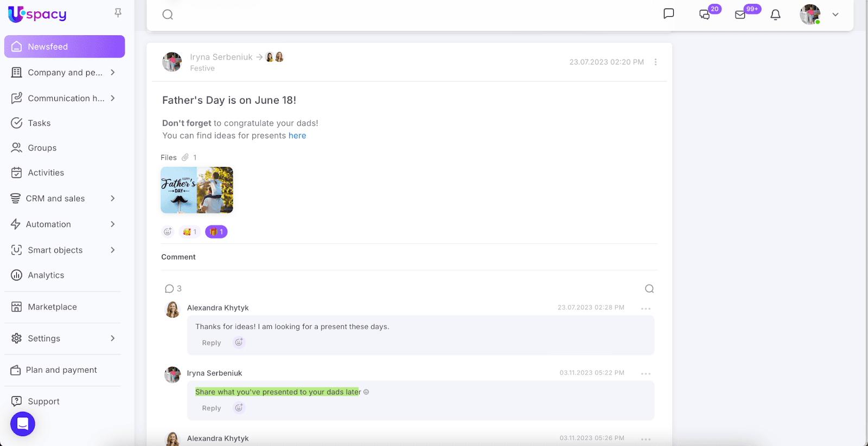Add emoji reaction to the post

click(168, 232)
